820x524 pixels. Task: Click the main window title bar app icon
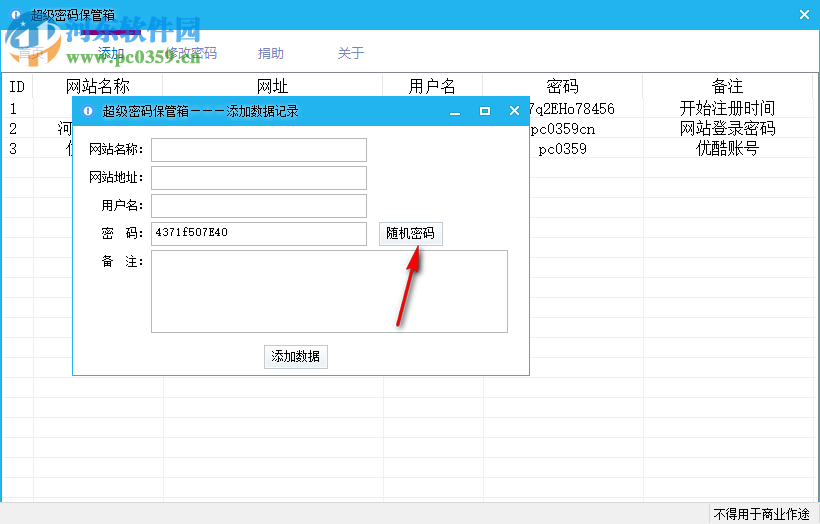tap(16, 15)
